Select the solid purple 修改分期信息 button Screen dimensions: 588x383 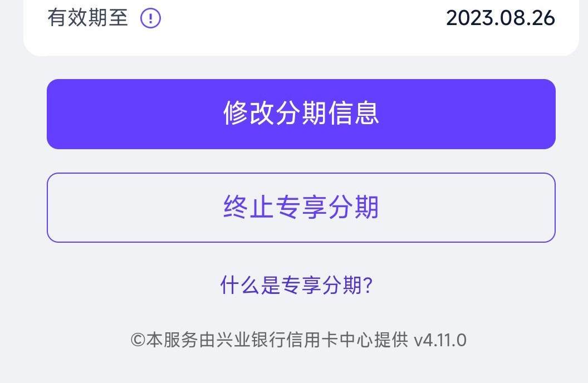[301, 114]
